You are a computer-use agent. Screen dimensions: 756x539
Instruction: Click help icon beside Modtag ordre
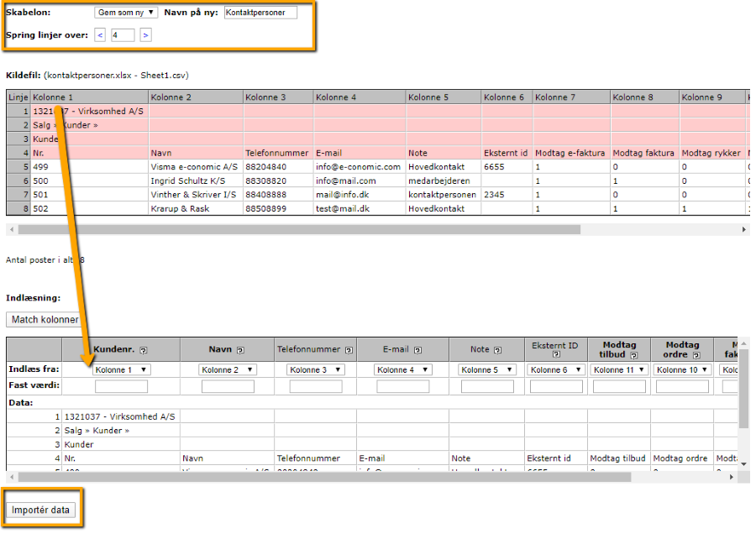[696, 355]
